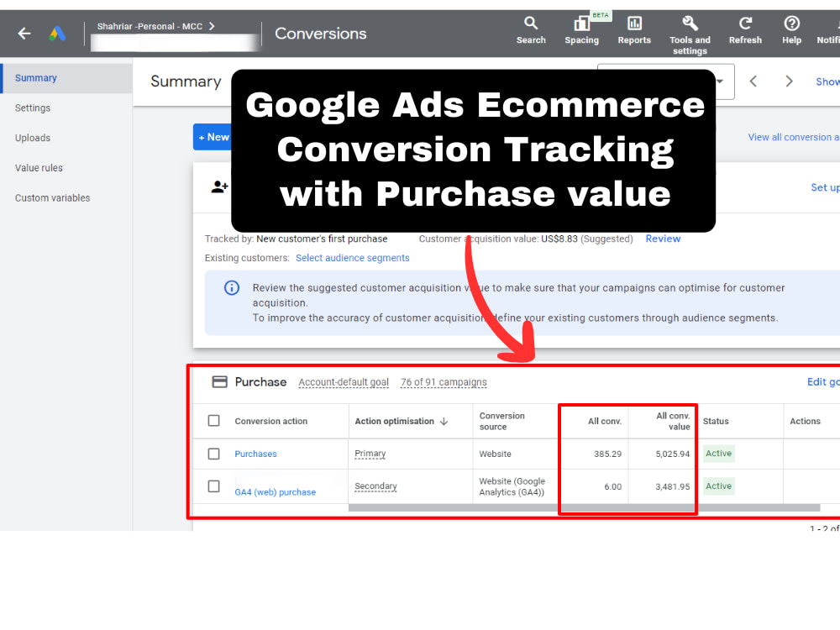Click the 3,481.95 conversion value cell
The image size is (840, 630).
tap(672, 487)
